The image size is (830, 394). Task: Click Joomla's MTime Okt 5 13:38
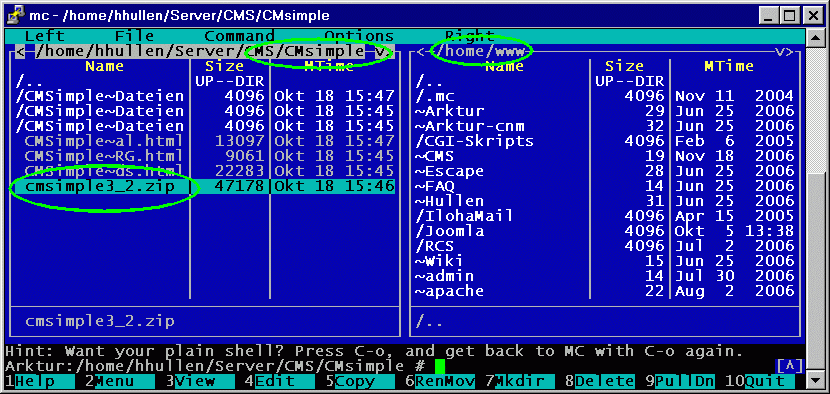734,231
